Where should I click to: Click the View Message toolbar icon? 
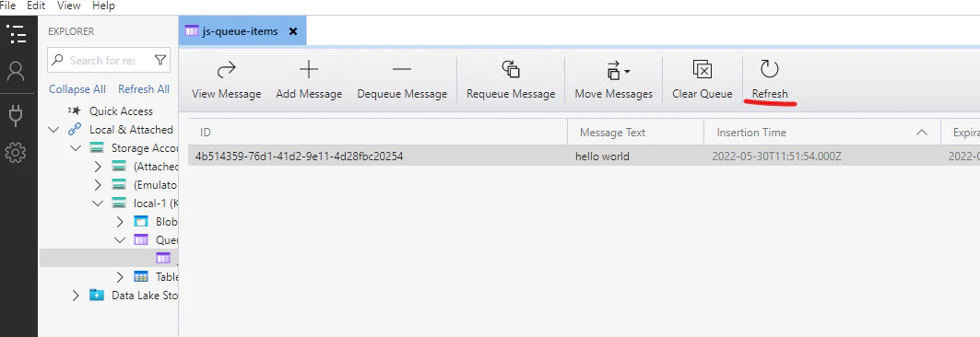226,69
